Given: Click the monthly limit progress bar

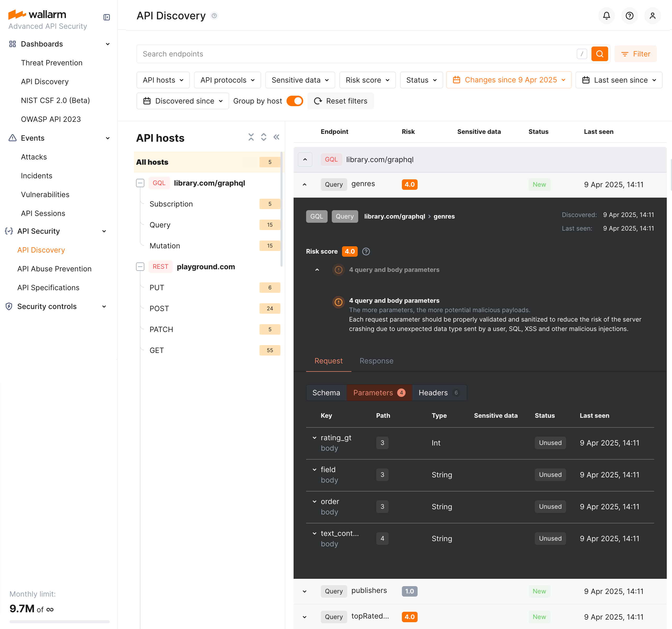Looking at the screenshot, I should (x=60, y=621).
